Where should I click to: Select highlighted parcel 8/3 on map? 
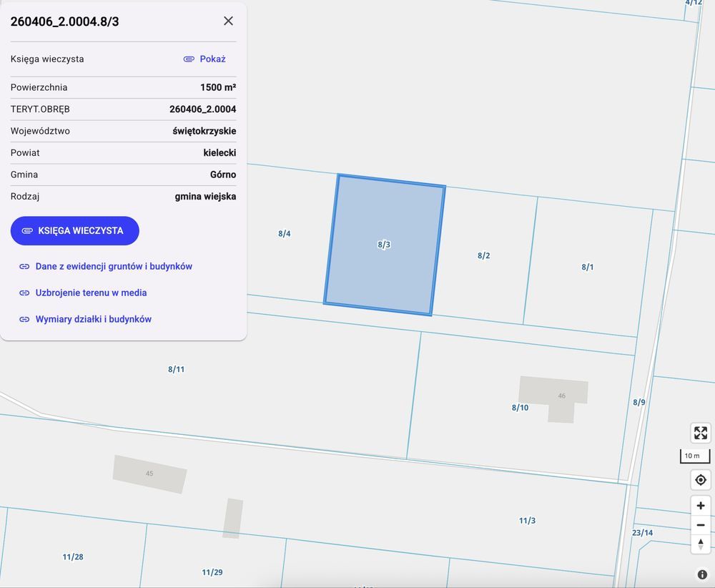(x=385, y=245)
